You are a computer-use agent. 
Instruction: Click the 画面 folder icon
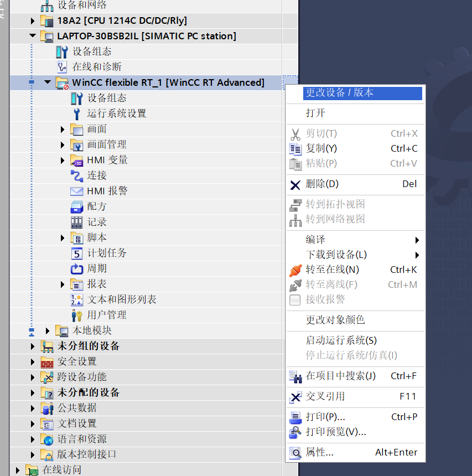click(x=77, y=130)
